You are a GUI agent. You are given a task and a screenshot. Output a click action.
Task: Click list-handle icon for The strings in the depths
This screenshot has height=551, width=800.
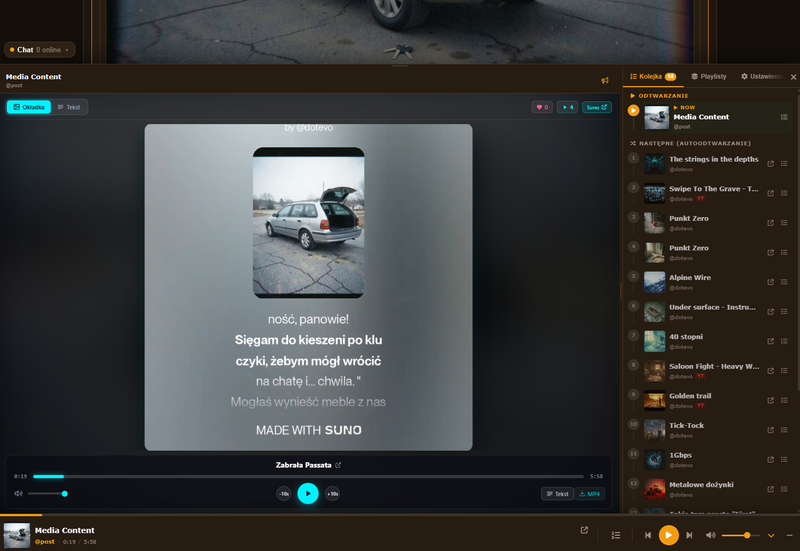[x=784, y=164]
